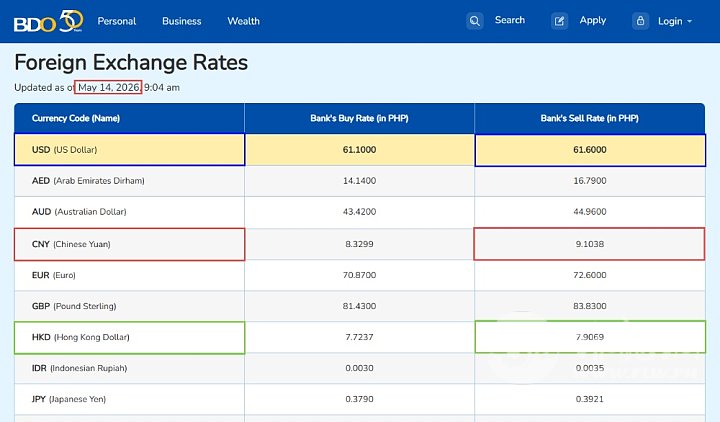This screenshot has width=720, height=422.
Task: Click HKD sell rate 7.9069
Action: pyautogui.click(x=590, y=337)
